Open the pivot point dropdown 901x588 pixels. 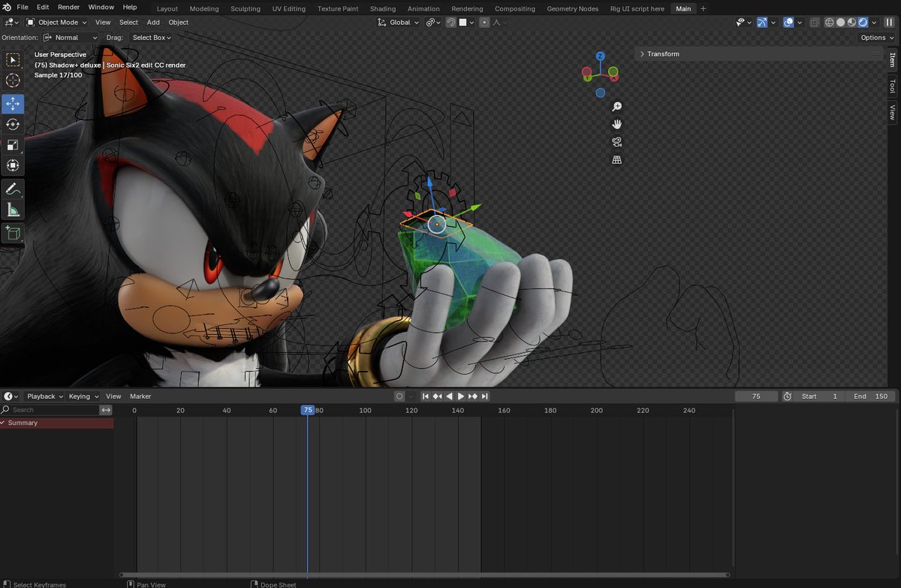click(x=433, y=23)
